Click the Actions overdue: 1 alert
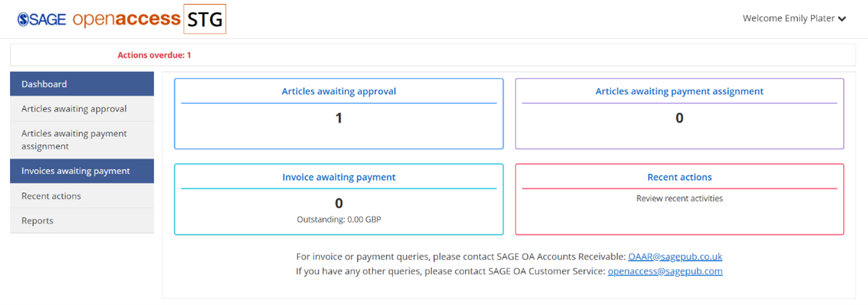868x305 pixels. pos(154,55)
